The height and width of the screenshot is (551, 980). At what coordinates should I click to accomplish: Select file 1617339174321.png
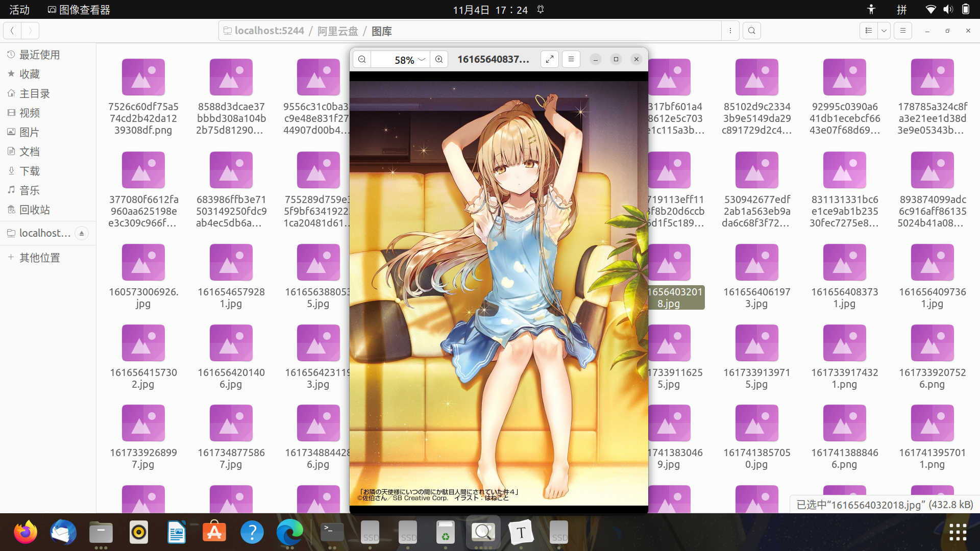point(845,357)
